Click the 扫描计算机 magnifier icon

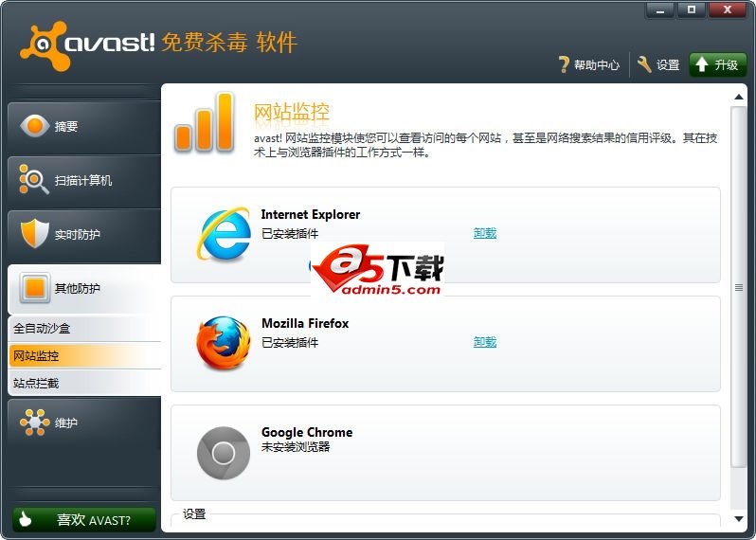33,179
